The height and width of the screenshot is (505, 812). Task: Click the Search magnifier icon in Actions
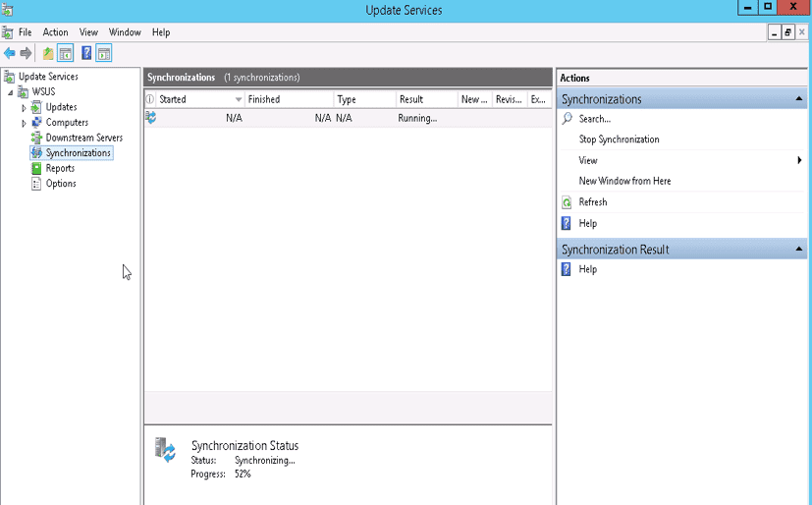point(567,119)
